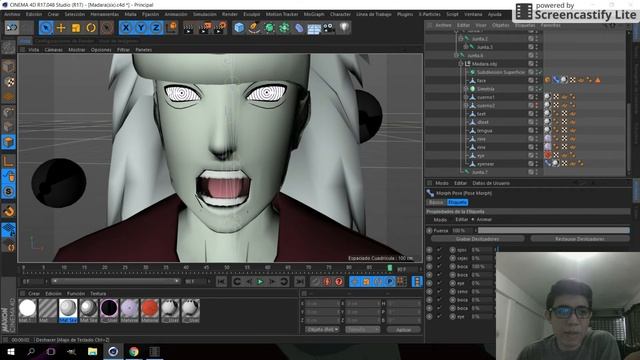Go to end of animation
Screen dimensions: 640x360
pos(299,282)
